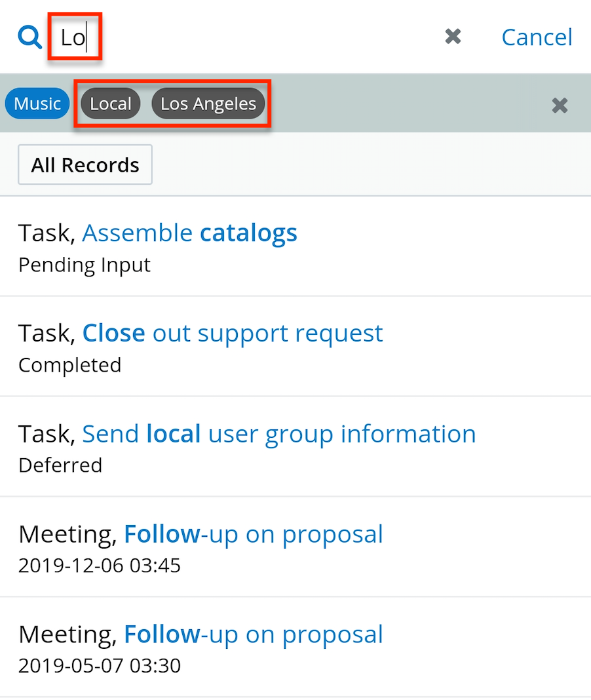Open the All Records filter

[x=85, y=165]
